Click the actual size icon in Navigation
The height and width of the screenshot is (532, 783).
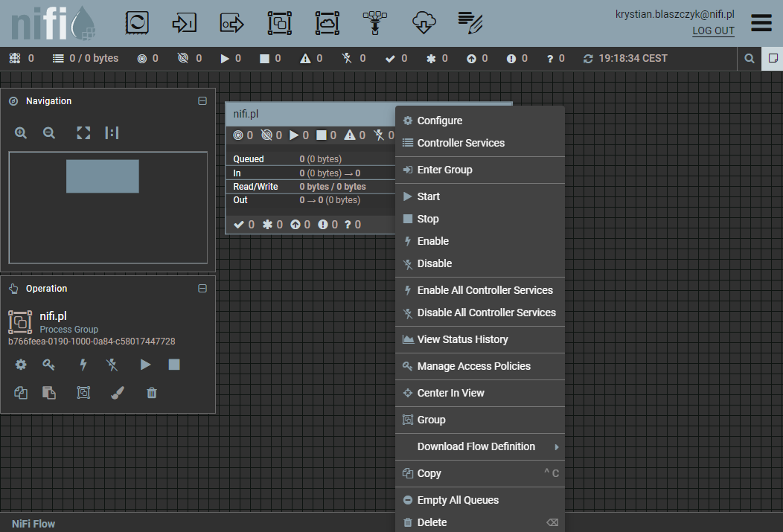(112, 132)
